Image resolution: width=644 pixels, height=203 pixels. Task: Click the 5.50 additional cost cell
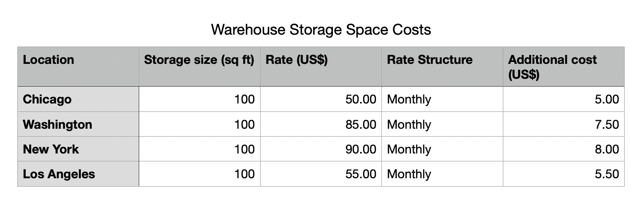(x=563, y=174)
